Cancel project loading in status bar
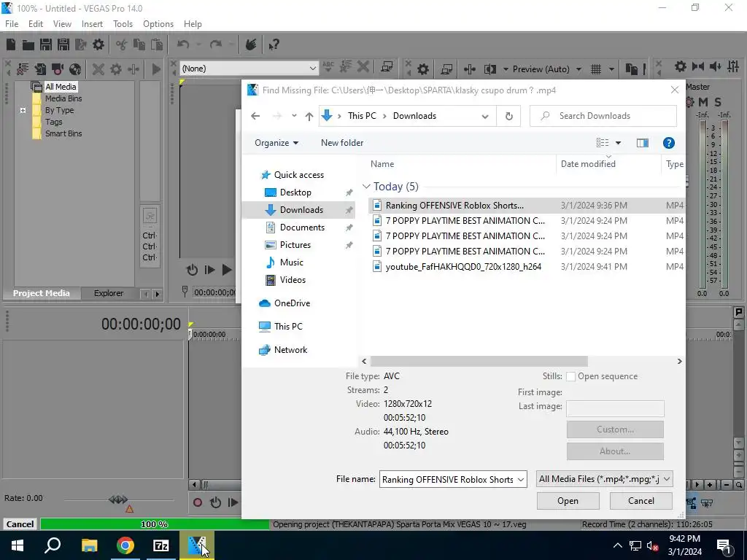The image size is (747, 560). pyautogui.click(x=20, y=524)
